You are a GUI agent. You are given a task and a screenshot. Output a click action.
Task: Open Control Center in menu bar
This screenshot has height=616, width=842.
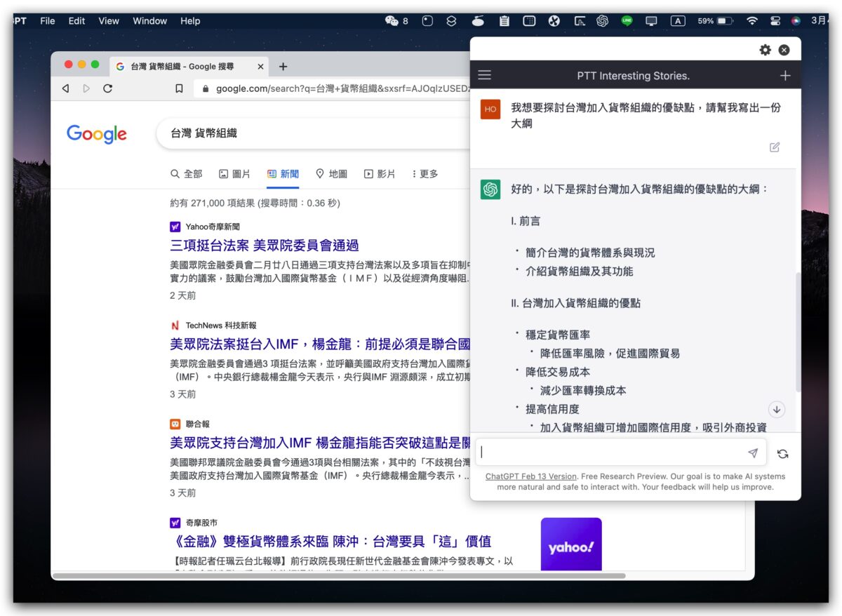[x=775, y=21]
